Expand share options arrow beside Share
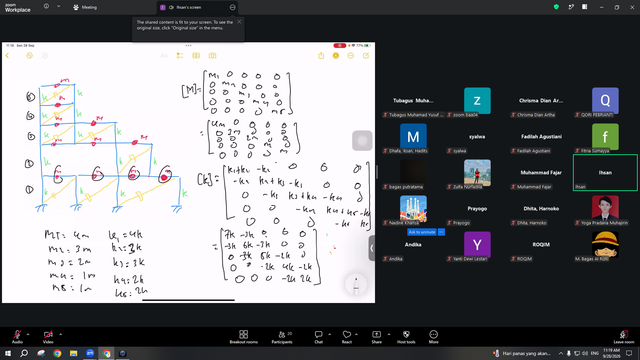Viewport: 640px width, 360px height. pos(389,334)
